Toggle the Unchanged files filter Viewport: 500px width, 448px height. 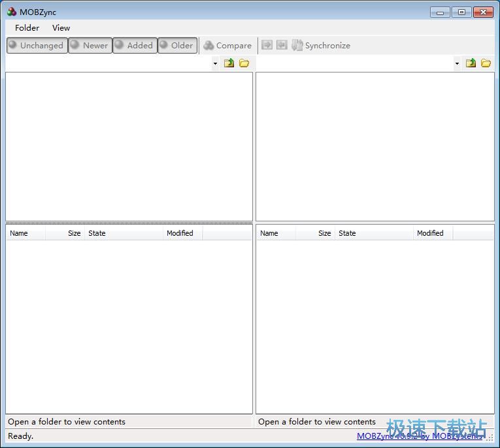[37, 45]
